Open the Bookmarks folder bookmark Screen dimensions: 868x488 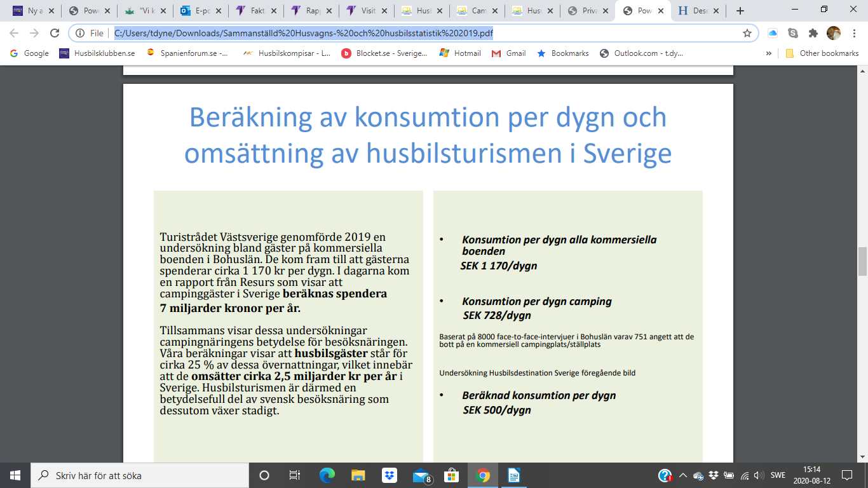pyautogui.click(x=562, y=53)
